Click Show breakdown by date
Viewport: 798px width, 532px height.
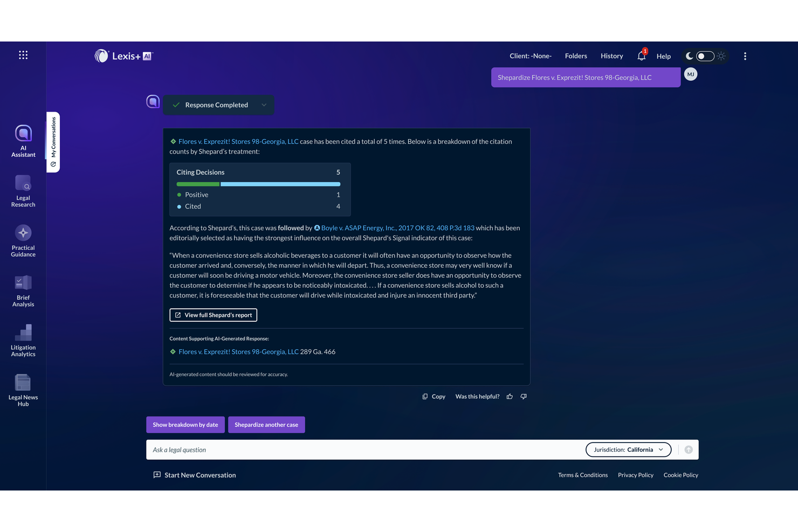click(x=185, y=424)
